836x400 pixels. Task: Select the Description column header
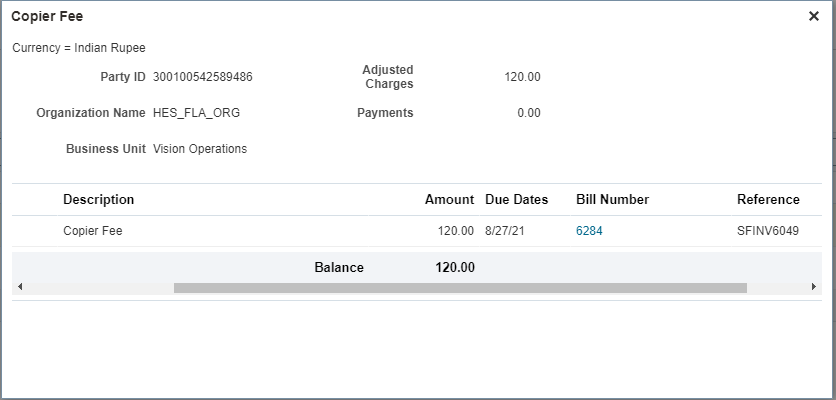(x=98, y=199)
